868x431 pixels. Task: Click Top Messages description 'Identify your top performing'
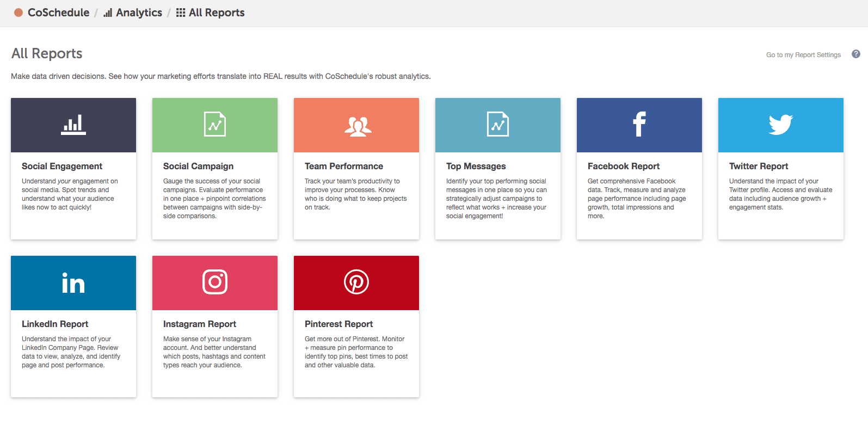[496, 199]
